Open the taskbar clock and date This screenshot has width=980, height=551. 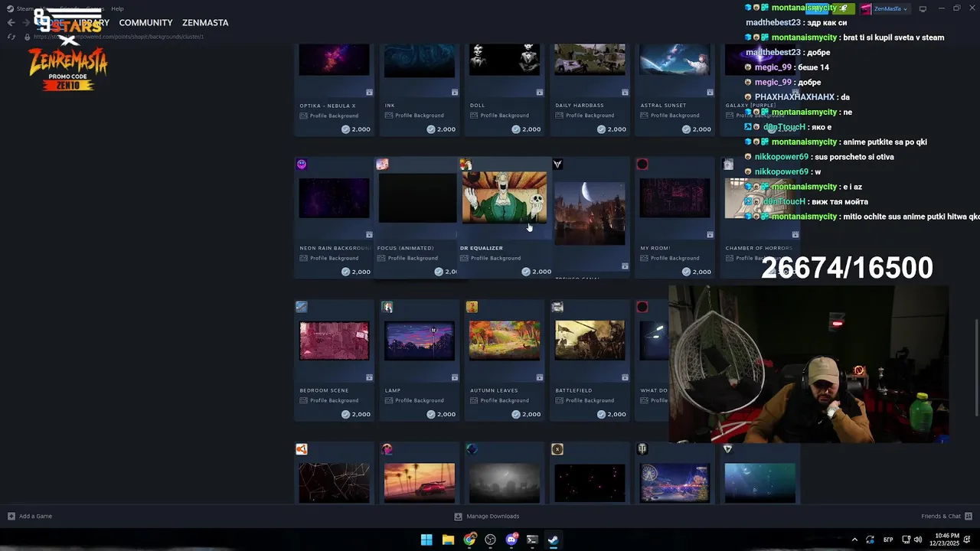click(945, 540)
